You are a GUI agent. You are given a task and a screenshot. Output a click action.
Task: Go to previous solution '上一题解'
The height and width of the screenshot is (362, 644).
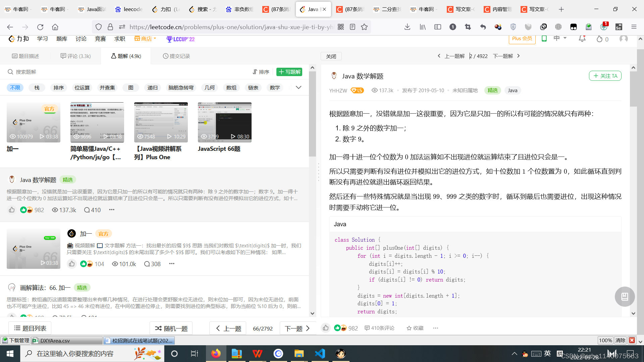tap(451, 56)
